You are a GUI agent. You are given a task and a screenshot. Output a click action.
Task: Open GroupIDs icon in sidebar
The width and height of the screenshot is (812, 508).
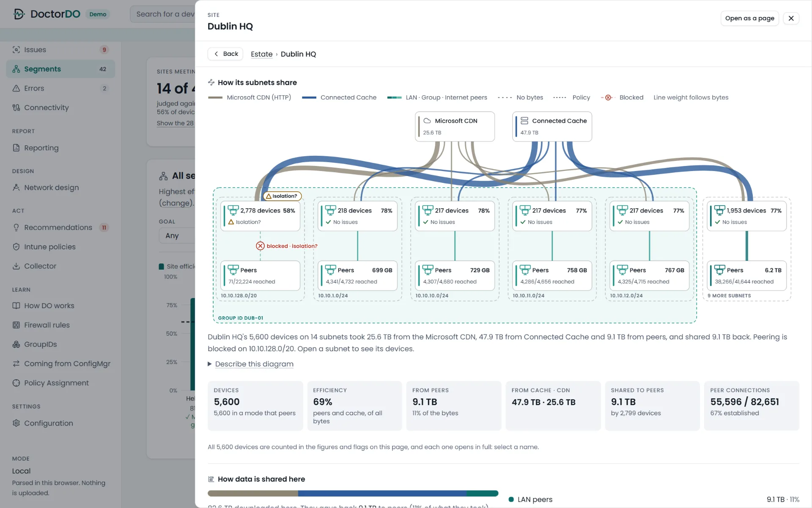point(16,344)
